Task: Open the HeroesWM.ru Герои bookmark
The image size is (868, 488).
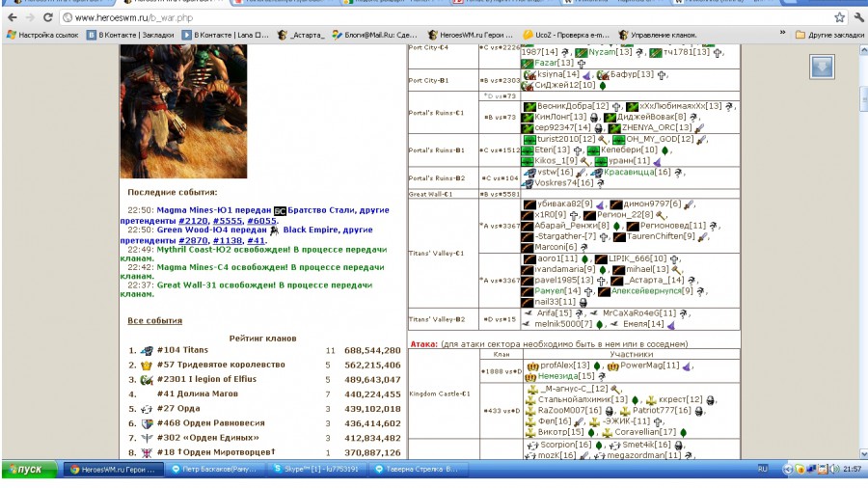Action: (x=470, y=35)
